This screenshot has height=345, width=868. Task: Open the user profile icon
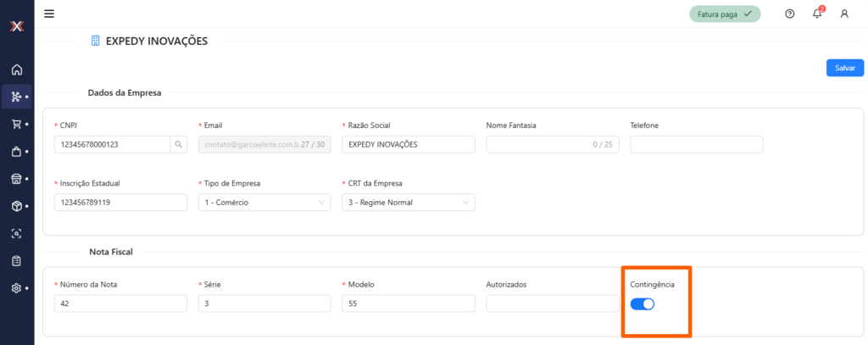coord(844,14)
